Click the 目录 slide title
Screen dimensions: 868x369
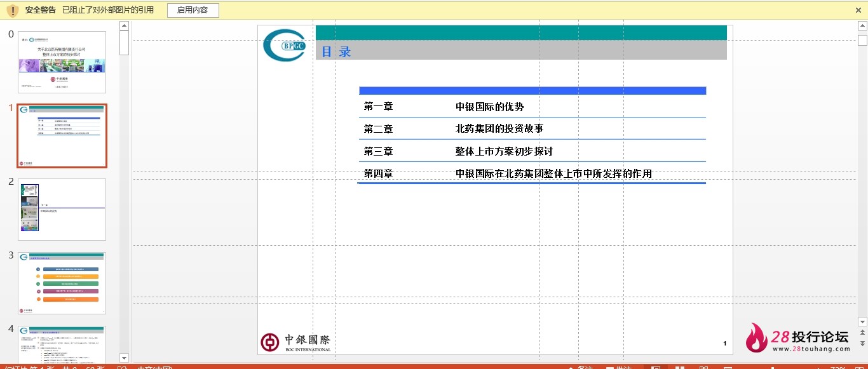(336, 52)
